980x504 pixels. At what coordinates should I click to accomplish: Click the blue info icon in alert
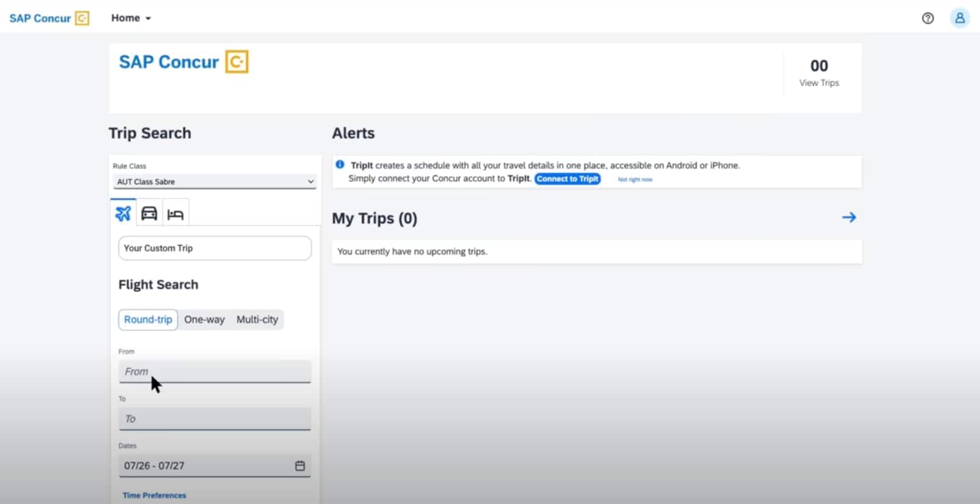tap(340, 165)
